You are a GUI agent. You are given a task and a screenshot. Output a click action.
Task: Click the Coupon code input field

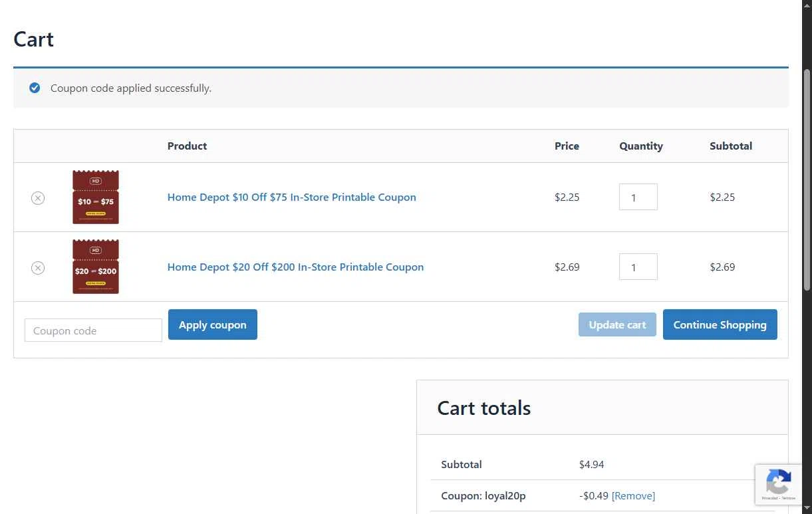click(93, 330)
